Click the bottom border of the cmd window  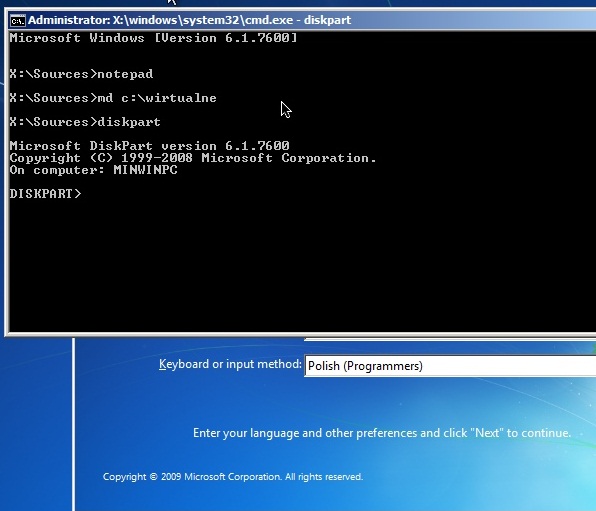pyautogui.click(x=300, y=334)
